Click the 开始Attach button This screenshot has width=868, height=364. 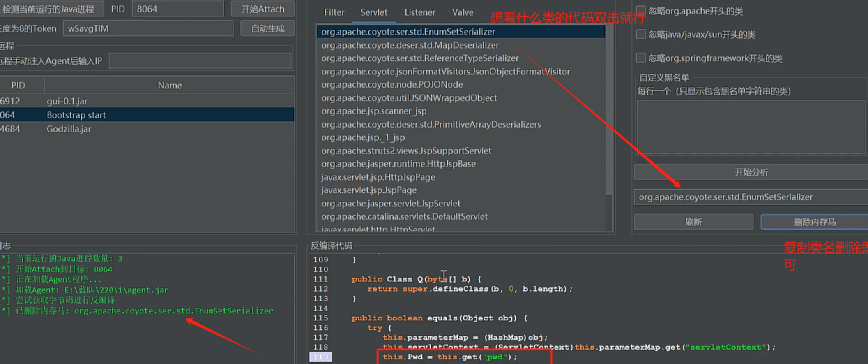(262, 9)
